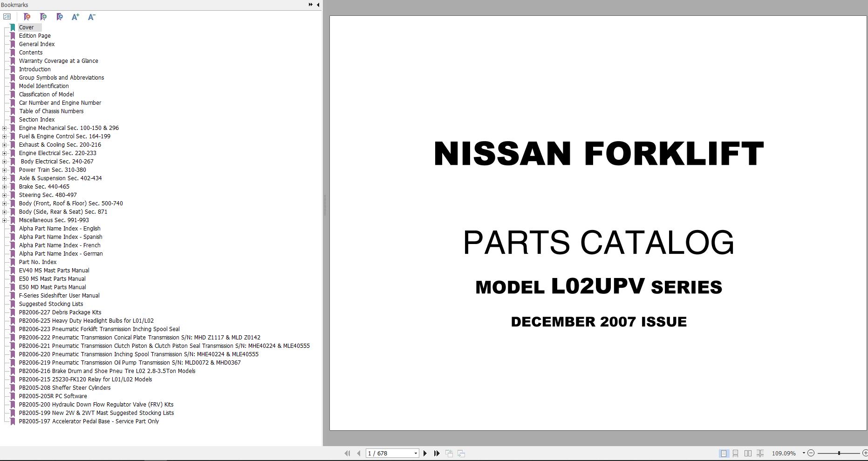This screenshot has width=868, height=461.
Task: Open Classification of Model bookmark
Action: (47, 95)
